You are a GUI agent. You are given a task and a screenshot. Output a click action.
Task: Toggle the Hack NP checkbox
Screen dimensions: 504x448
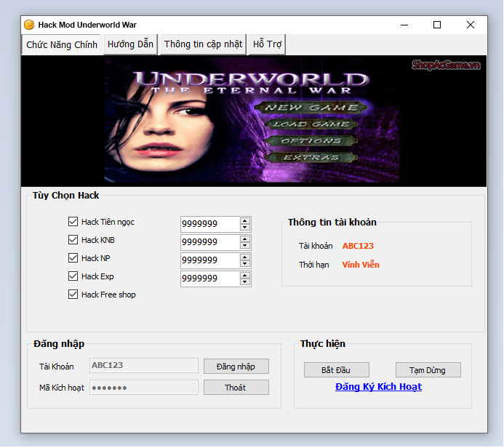(73, 257)
